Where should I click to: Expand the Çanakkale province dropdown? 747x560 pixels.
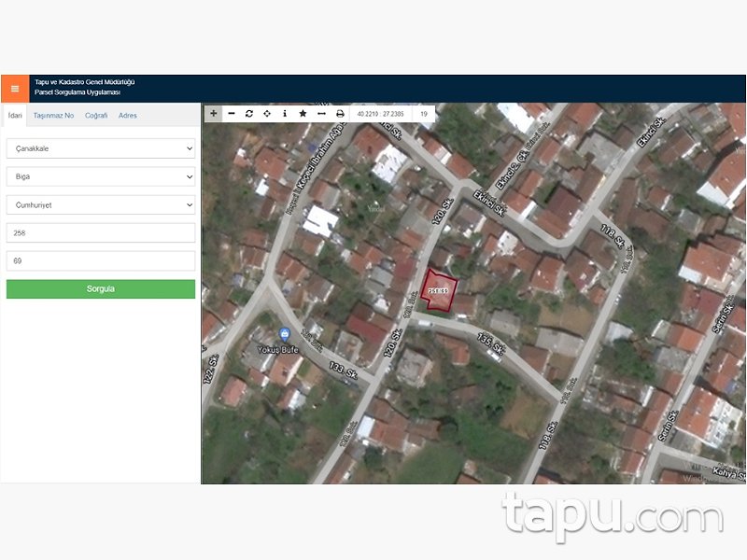pos(101,148)
